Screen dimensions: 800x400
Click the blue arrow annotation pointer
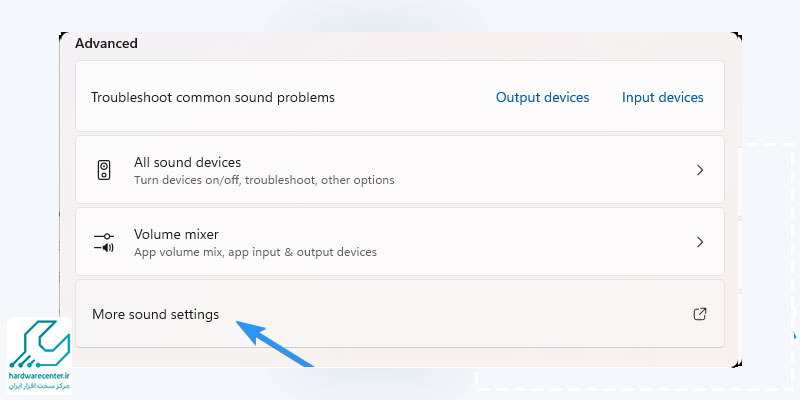[274, 343]
